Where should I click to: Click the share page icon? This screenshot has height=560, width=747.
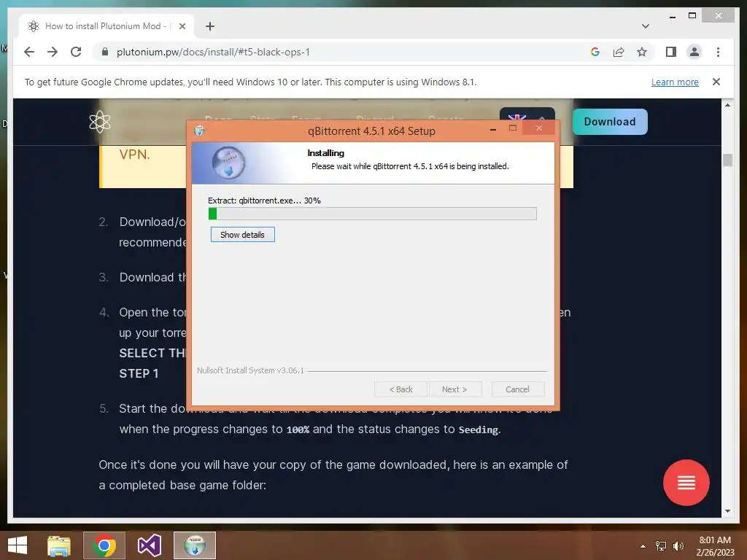[619, 52]
